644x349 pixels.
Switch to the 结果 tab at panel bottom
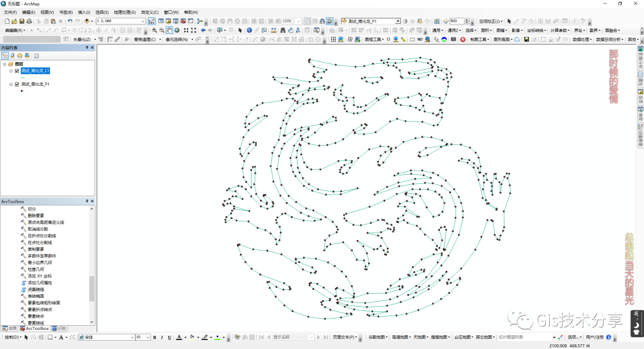pos(10,328)
